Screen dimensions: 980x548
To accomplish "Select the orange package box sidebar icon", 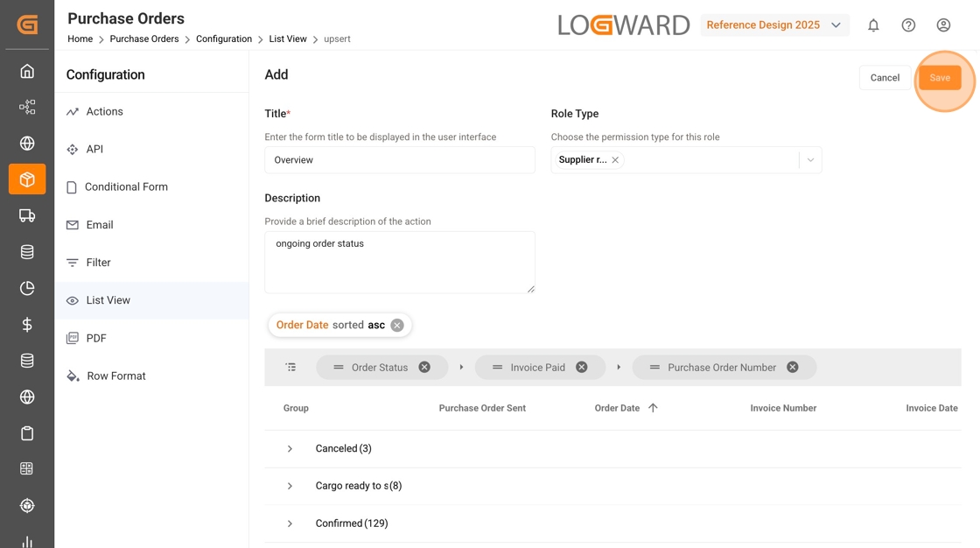I will pyautogui.click(x=27, y=179).
